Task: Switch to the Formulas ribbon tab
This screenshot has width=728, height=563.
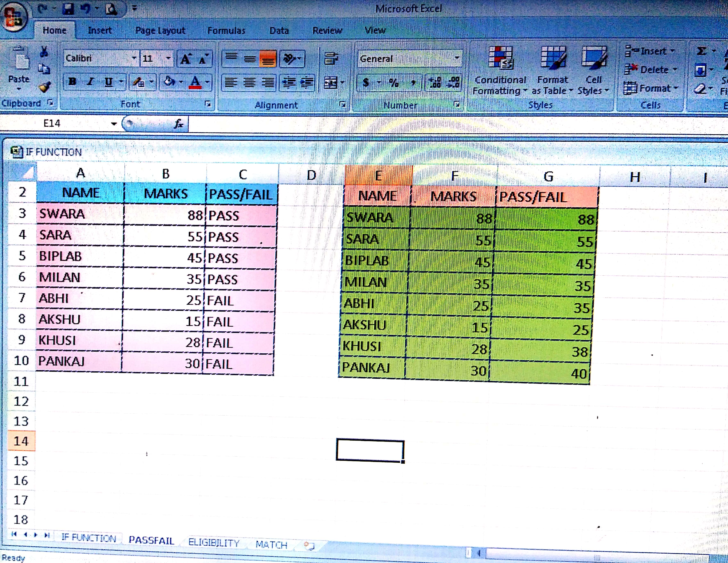Action: (x=226, y=31)
